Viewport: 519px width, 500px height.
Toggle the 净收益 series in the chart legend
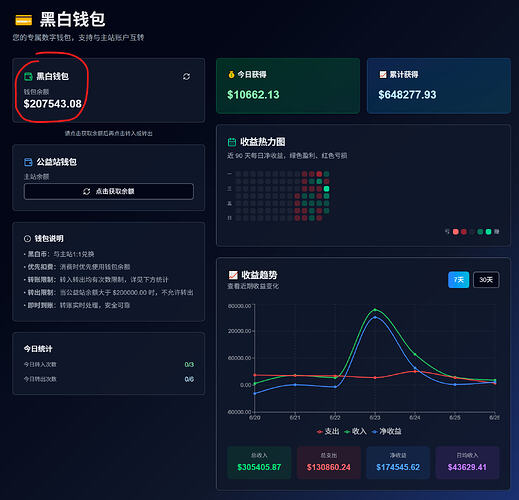pyautogui.click(x=386, y=431)
